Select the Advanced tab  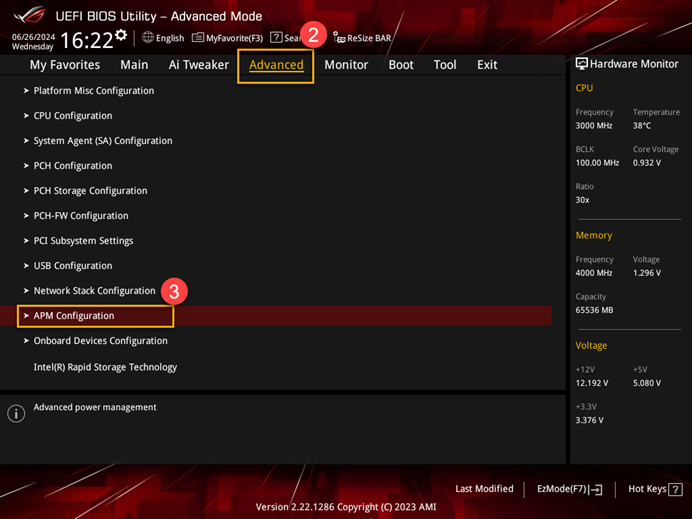tap(276, 65)
